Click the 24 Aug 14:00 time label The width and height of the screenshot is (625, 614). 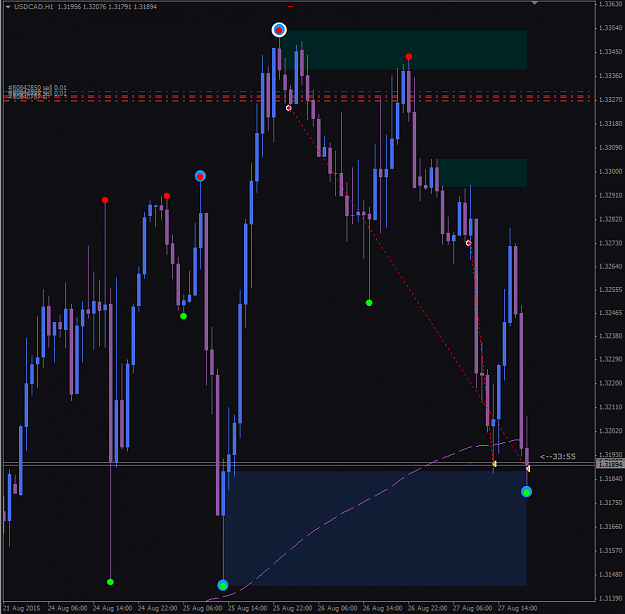(112, 608)
